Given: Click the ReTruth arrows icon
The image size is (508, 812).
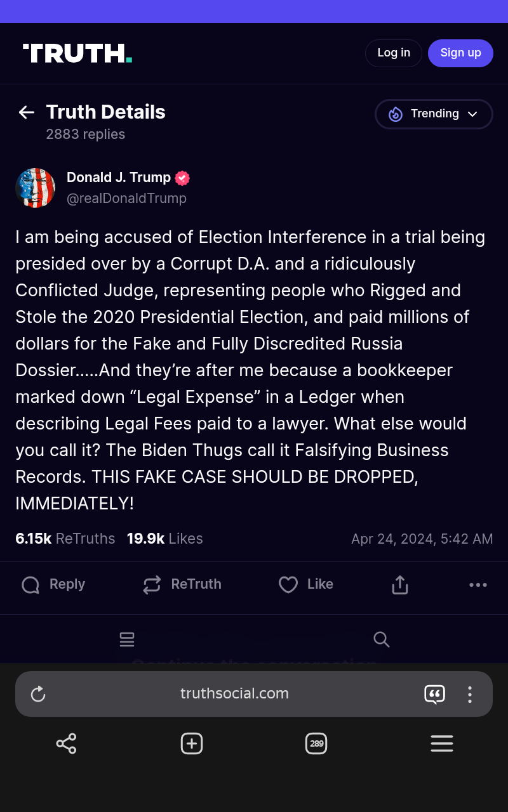Looking at the screenshot, I should click(x=152, y=584).
